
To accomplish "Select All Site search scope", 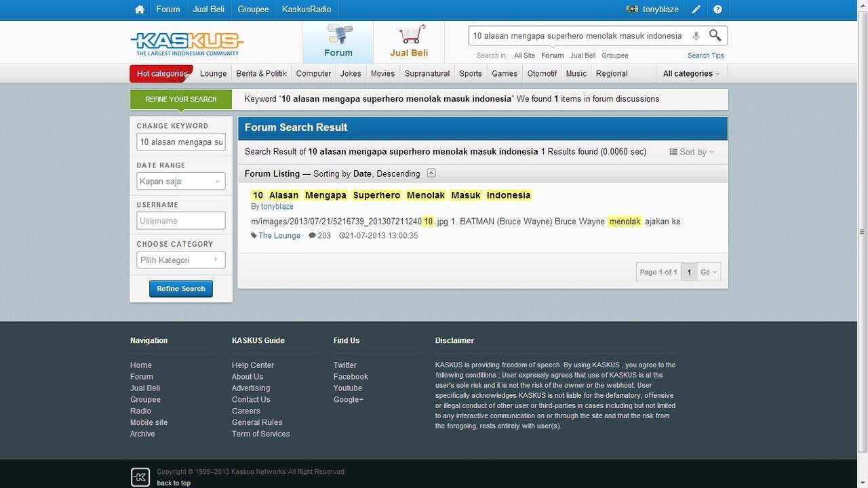I will click(x=524, y=56).
